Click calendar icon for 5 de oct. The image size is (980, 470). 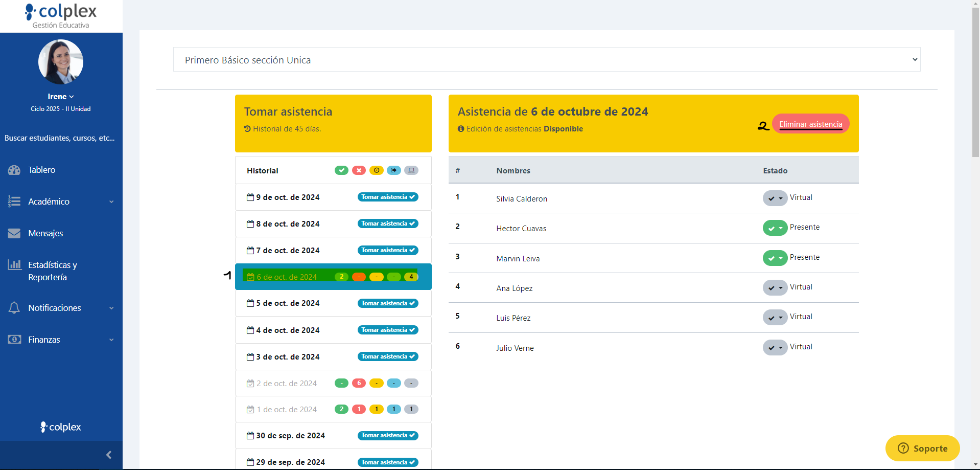pyautogui.click(x=250, y=303)
